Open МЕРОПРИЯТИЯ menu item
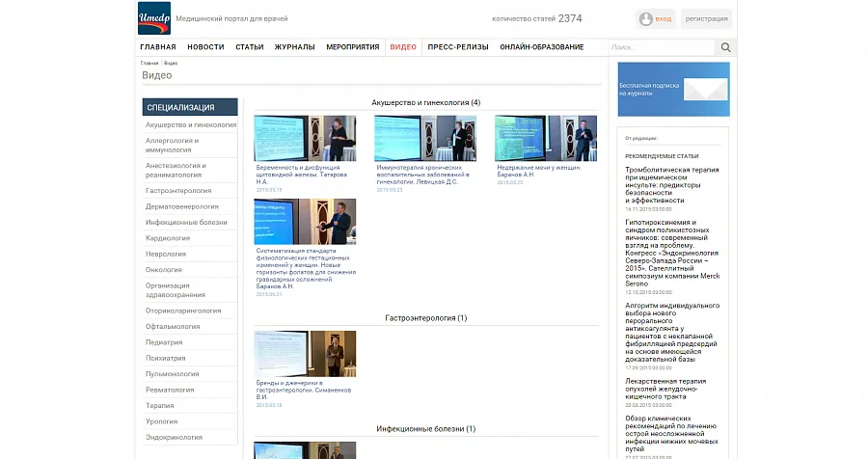 tap(353, 47)
